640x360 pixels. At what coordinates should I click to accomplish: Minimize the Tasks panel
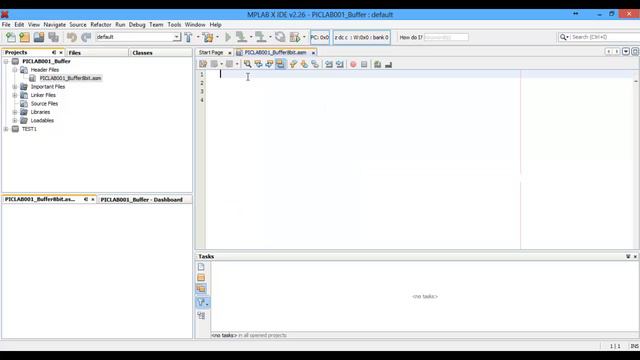click(x=628, y=256)
